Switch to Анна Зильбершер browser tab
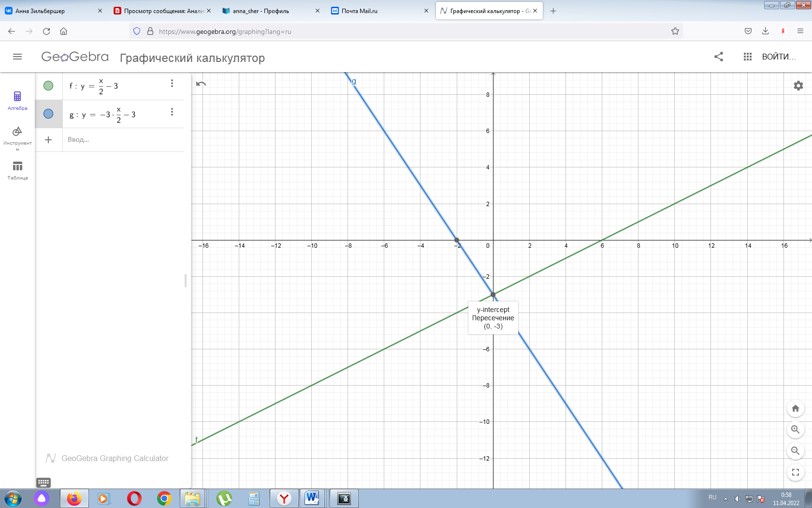The image size is (812, 508). (x=53, y=11)
